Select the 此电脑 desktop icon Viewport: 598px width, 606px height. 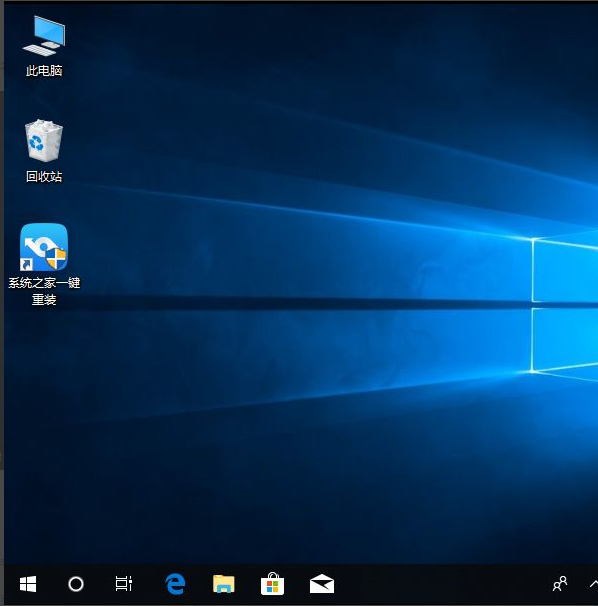pos(44,36)
